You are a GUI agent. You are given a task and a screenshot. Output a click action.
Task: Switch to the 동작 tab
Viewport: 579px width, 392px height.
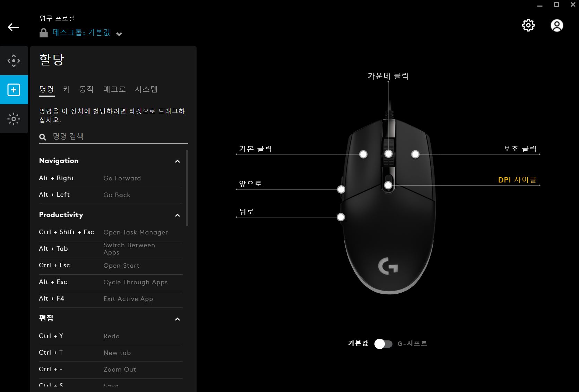pyautogui.click(x=87, y=89)
